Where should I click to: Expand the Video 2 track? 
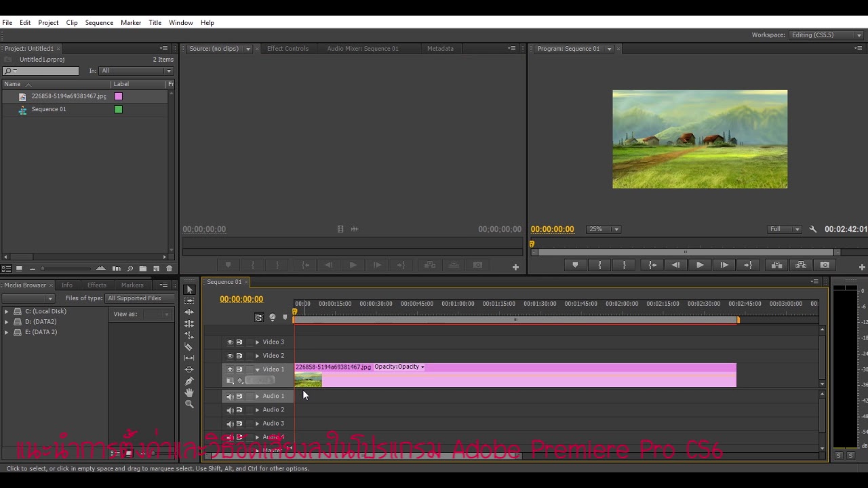[257, 356]
